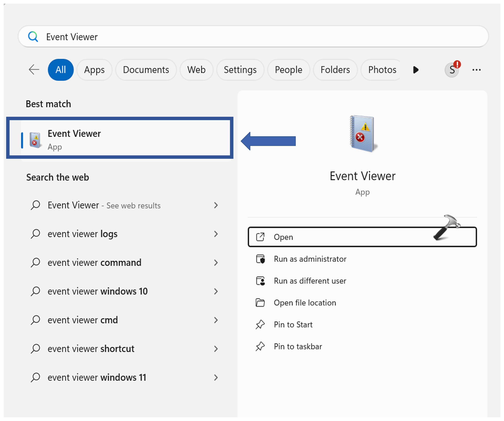Switch to the Apps filter tab

(94, 70)
